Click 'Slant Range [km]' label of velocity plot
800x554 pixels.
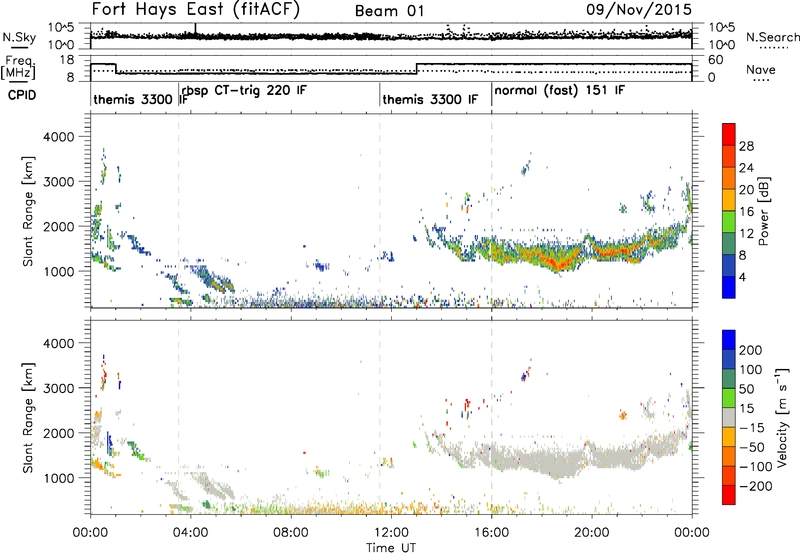pos(28,417)
